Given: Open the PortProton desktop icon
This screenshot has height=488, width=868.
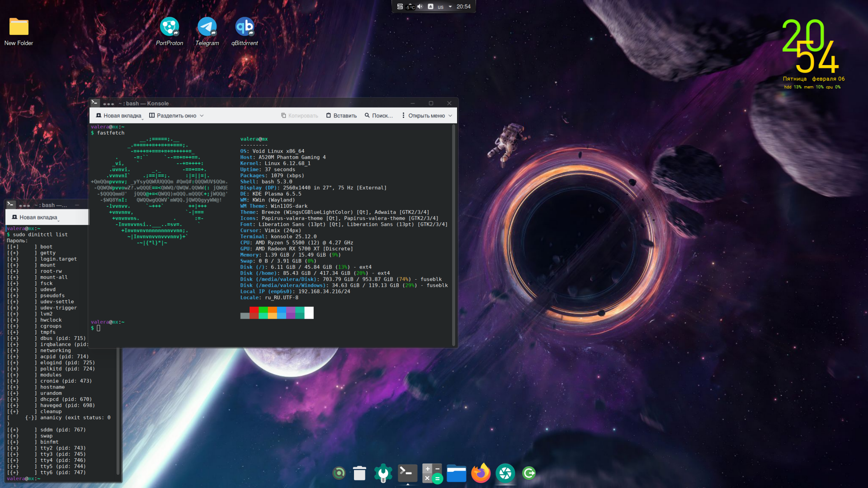Looking at the screenshot, I should (x=170, y=27).
